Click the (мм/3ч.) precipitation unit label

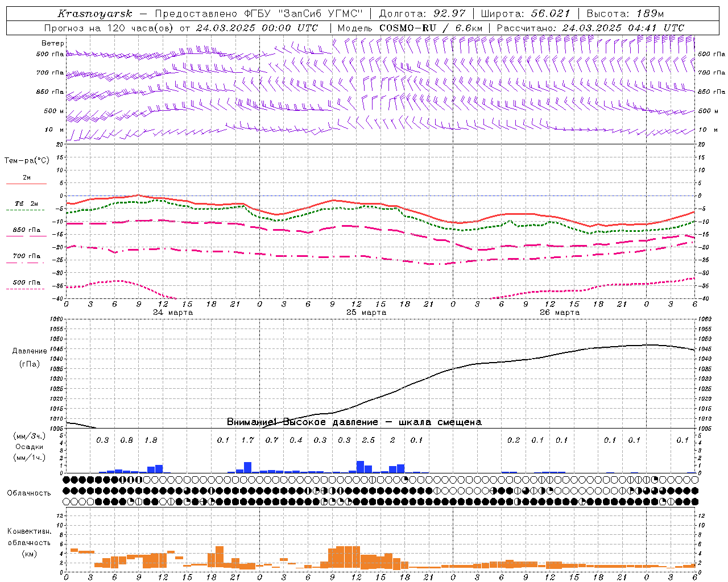click(30, 436)
